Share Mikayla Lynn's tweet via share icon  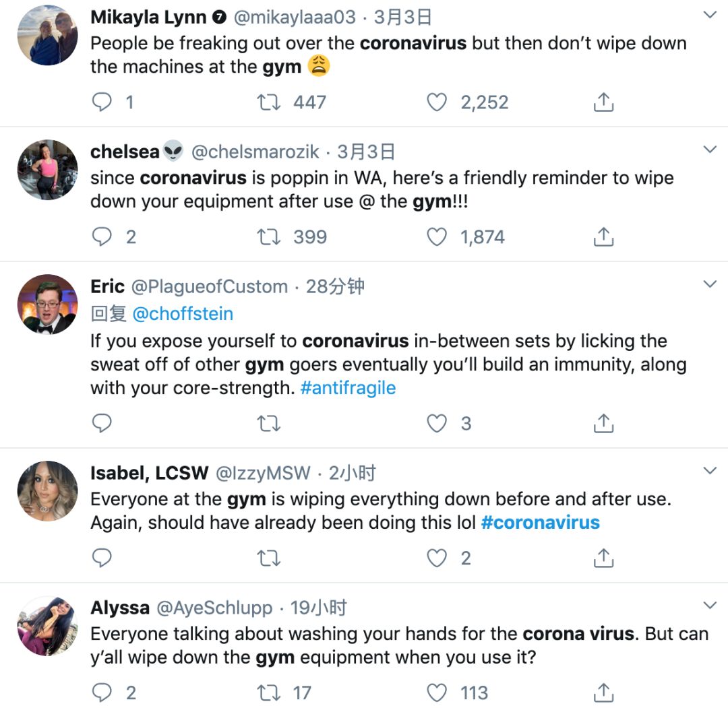(x=603, y=102)
